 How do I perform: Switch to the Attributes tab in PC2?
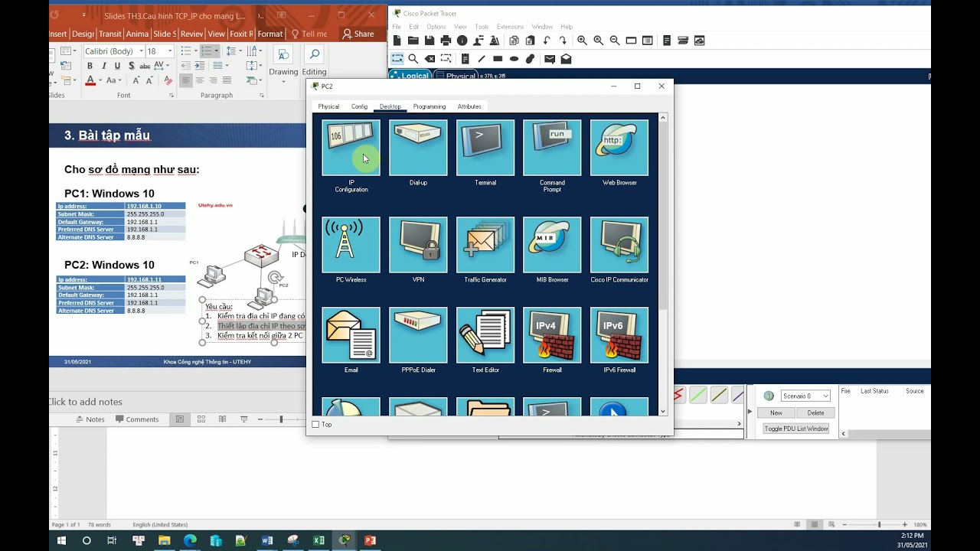pyautogui.click(x=469, y=106)
